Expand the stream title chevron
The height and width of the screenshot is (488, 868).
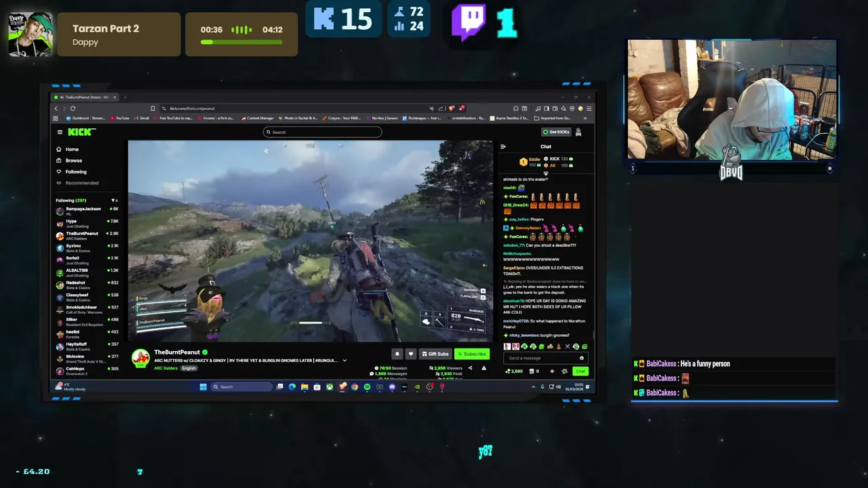tap(344, 361)
